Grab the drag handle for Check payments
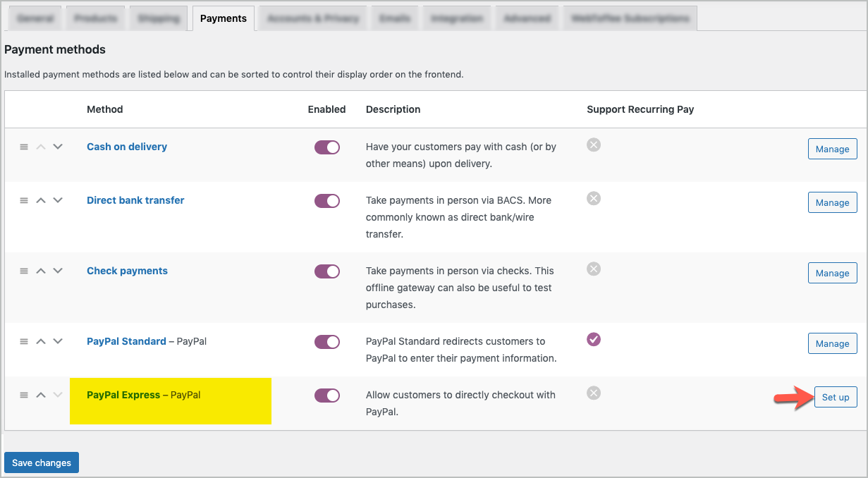 [23, 271]
